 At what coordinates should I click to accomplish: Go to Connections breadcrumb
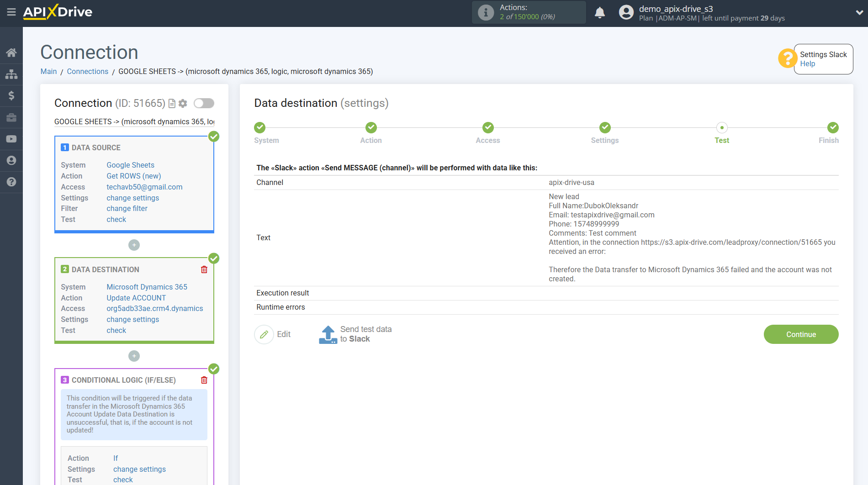tap(88, 71)
